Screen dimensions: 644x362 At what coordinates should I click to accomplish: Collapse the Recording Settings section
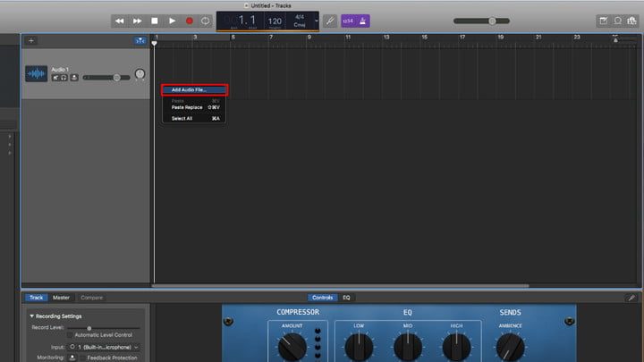33,316
